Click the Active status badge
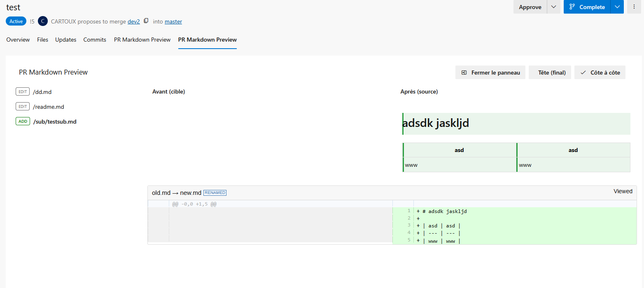 [x=16, y=21]
